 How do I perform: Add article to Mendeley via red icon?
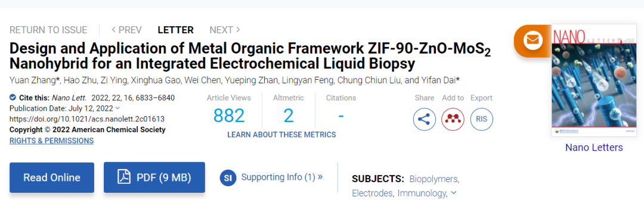(453, 120)
